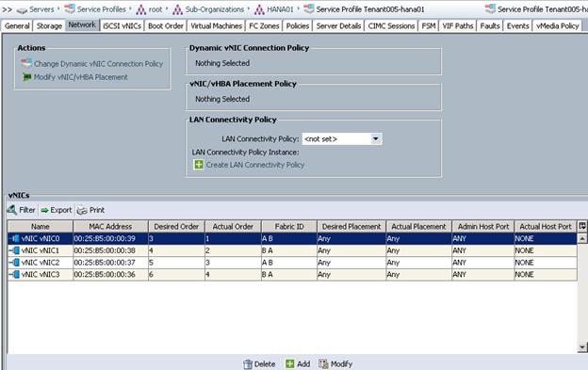This screenshot has height=370, width=588.
Task: Click the root organization icon
Action: (x=141, y=9)
